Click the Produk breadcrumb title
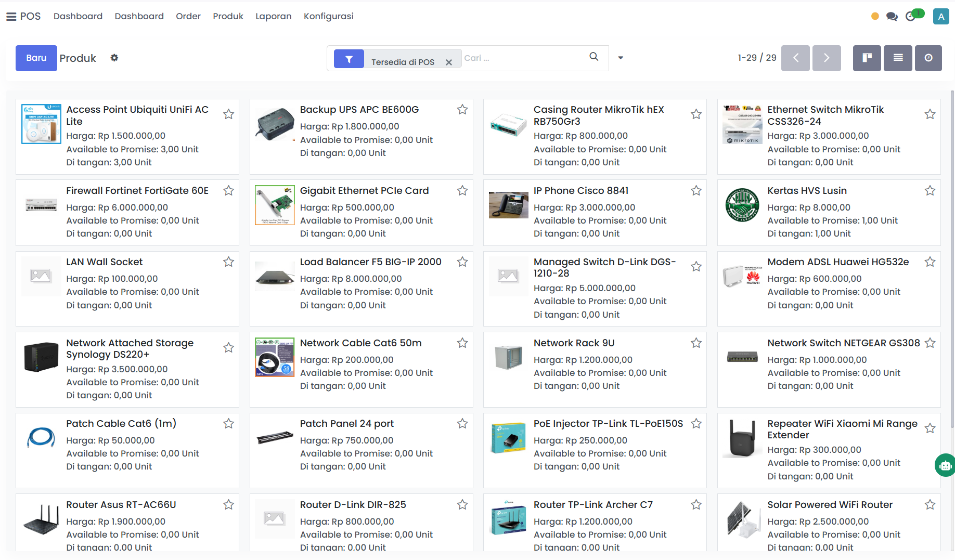Screen dimensions: 955x560 pyautogui.click(x=78, y=58)
